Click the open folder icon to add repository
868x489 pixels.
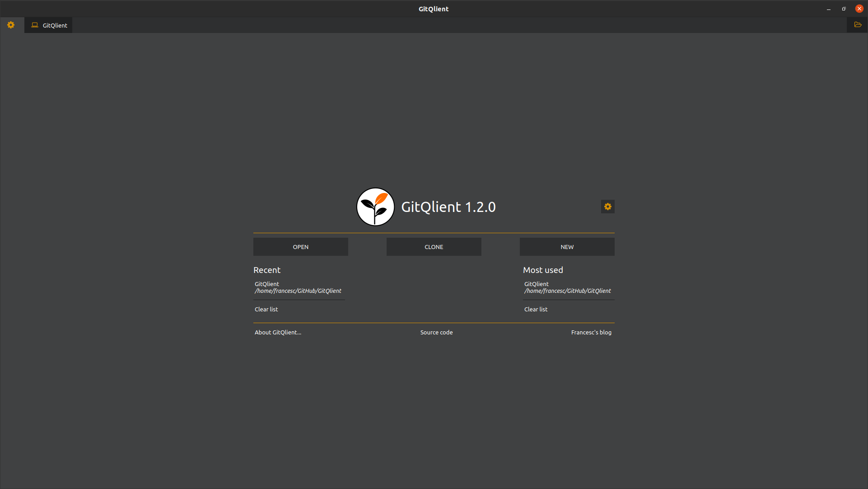(858, 25)
